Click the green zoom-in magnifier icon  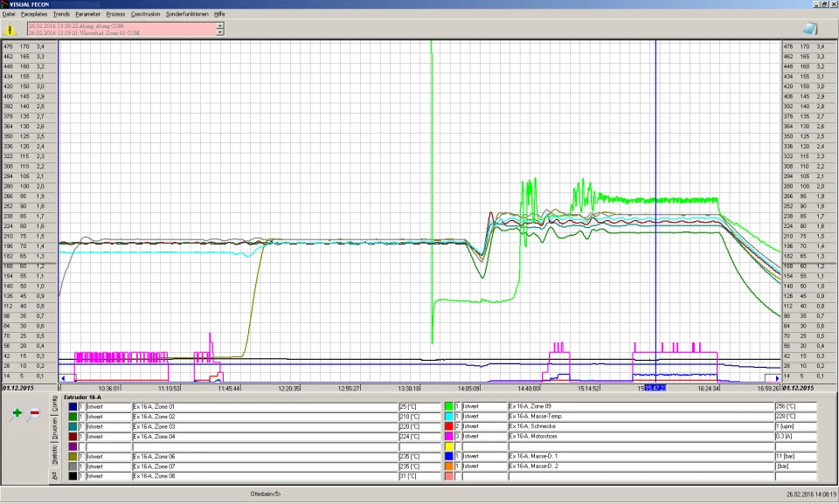[x=16, y=411]
